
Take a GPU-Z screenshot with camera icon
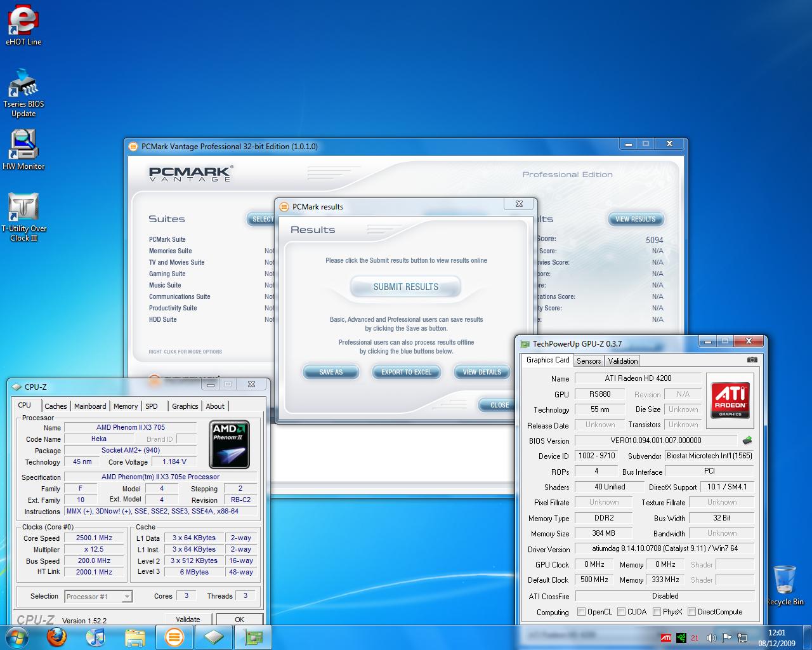[752, 360]
